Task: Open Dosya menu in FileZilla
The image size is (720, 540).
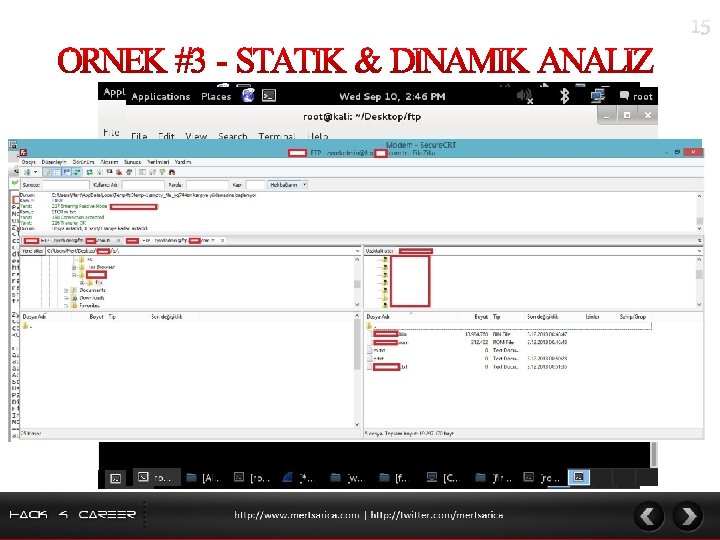Action: click(28, 162)
